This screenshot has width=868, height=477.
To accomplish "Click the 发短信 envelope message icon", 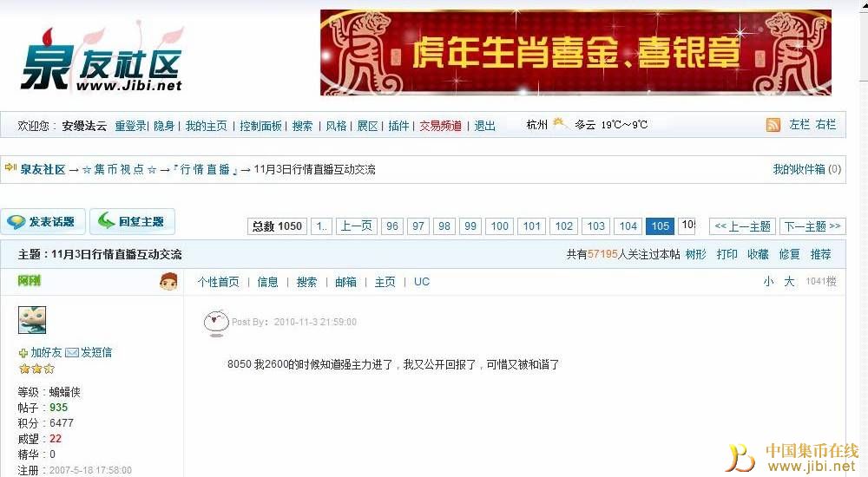I will pos(72,352).
